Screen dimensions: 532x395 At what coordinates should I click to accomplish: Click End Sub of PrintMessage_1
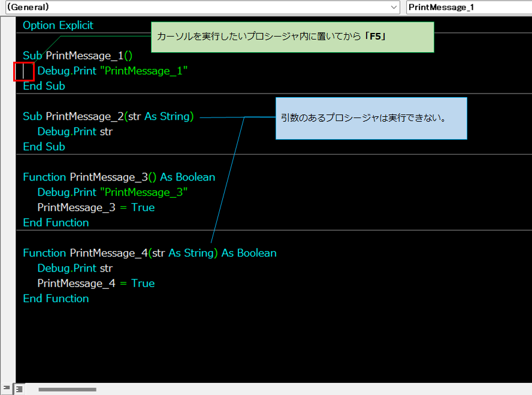[44, 86]
